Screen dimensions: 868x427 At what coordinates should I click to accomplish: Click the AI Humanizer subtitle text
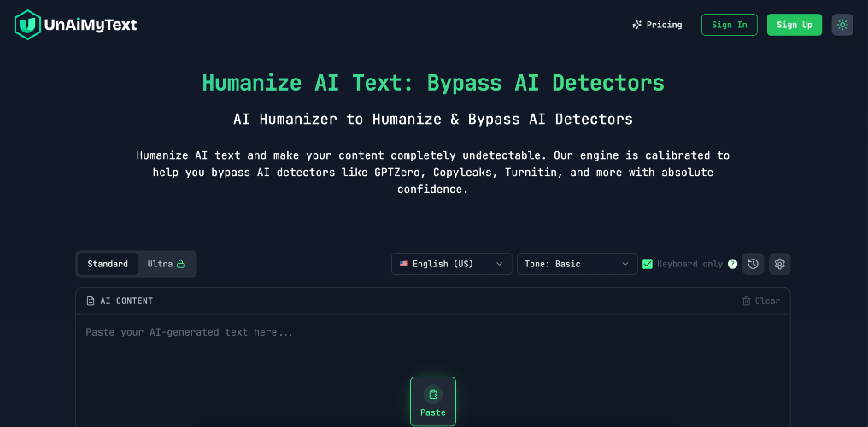(433, 119)
